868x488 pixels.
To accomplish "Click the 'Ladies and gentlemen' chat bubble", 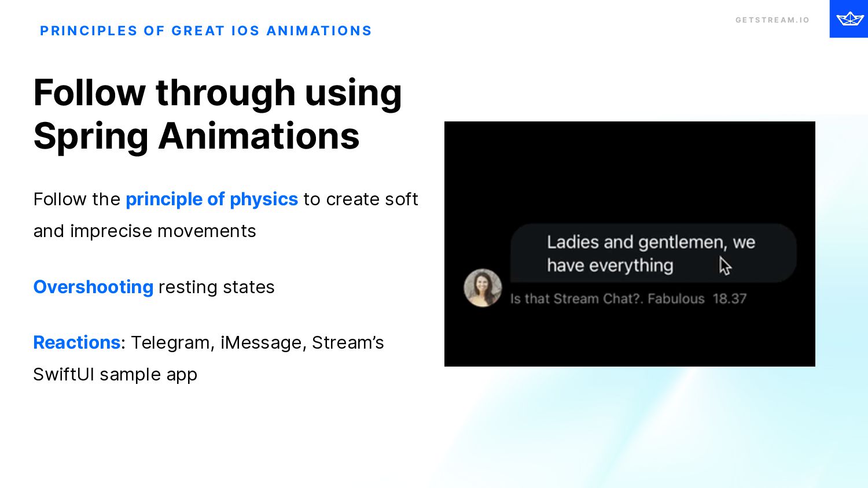I will click(x=653, y=253).
